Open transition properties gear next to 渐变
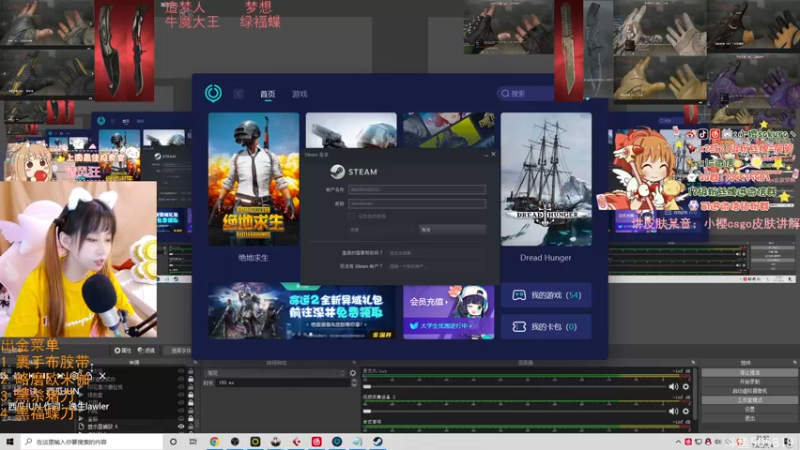 coord(353,373)
